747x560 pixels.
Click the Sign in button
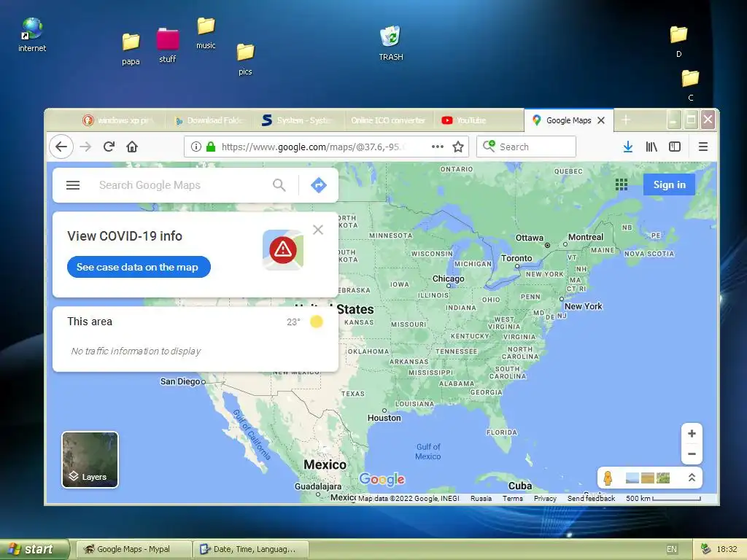point(669,184)
